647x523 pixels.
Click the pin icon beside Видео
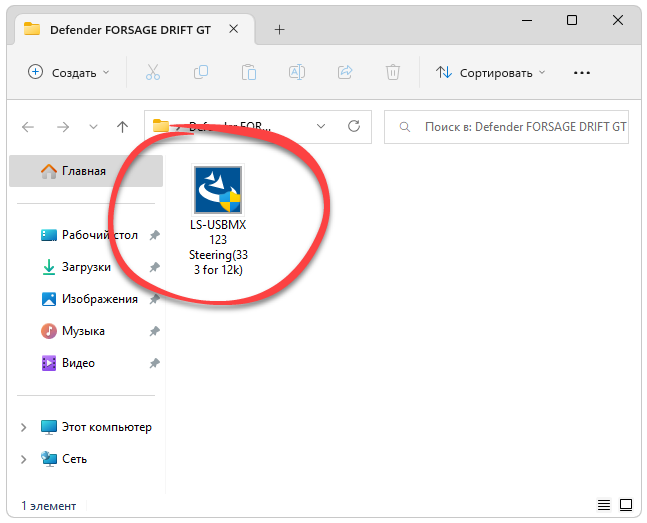[154, 363]
